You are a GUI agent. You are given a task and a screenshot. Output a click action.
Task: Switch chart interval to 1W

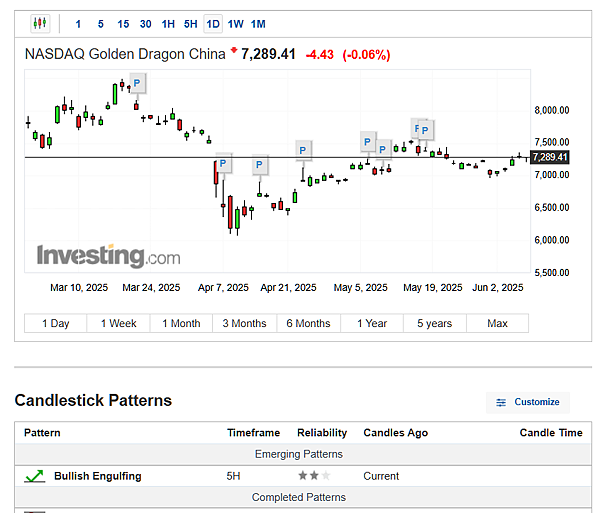coord(235,23)
